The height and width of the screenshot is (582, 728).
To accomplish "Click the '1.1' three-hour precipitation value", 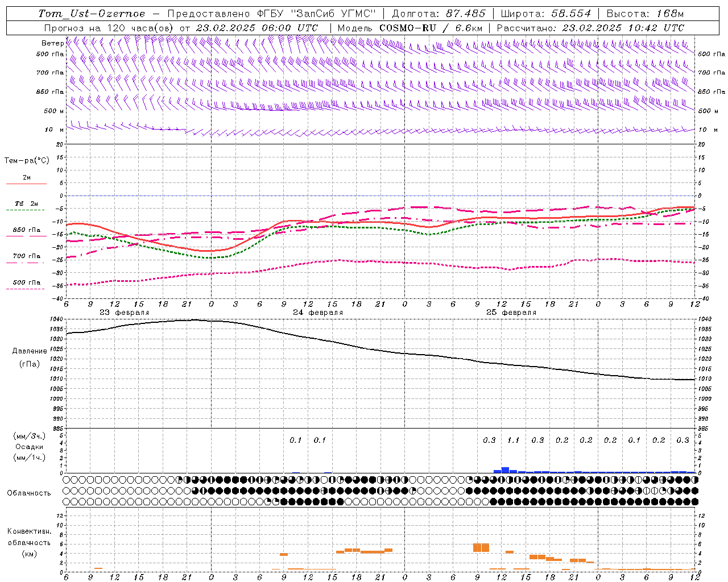I will (513, 440).
